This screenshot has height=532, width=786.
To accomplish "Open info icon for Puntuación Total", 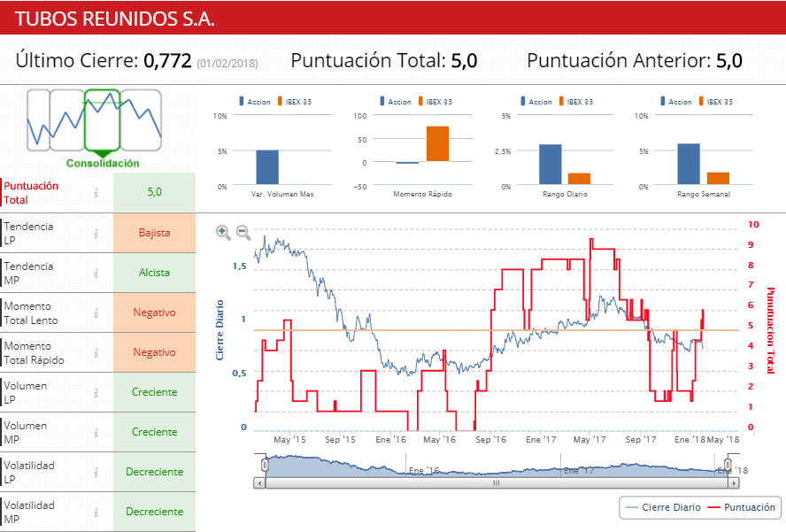I will click(96, 193).
